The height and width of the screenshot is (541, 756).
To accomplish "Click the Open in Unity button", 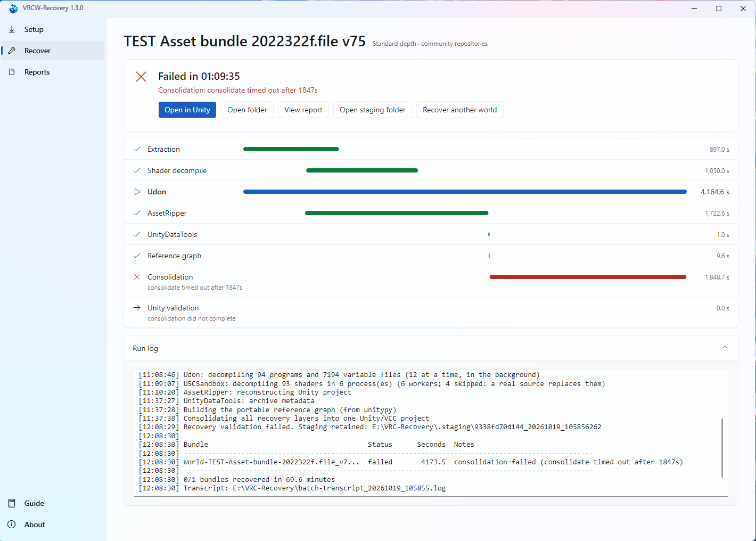I will 187,110.
